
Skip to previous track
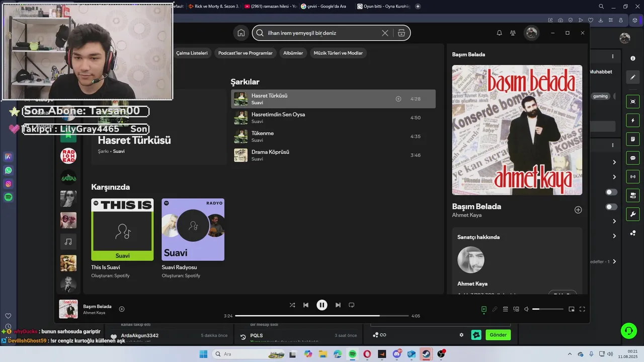click(306, 305)
